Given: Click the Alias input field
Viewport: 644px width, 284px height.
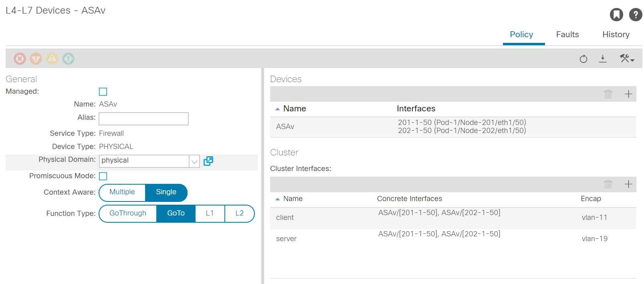Looking at the screenshot, I should pos(144,119).
